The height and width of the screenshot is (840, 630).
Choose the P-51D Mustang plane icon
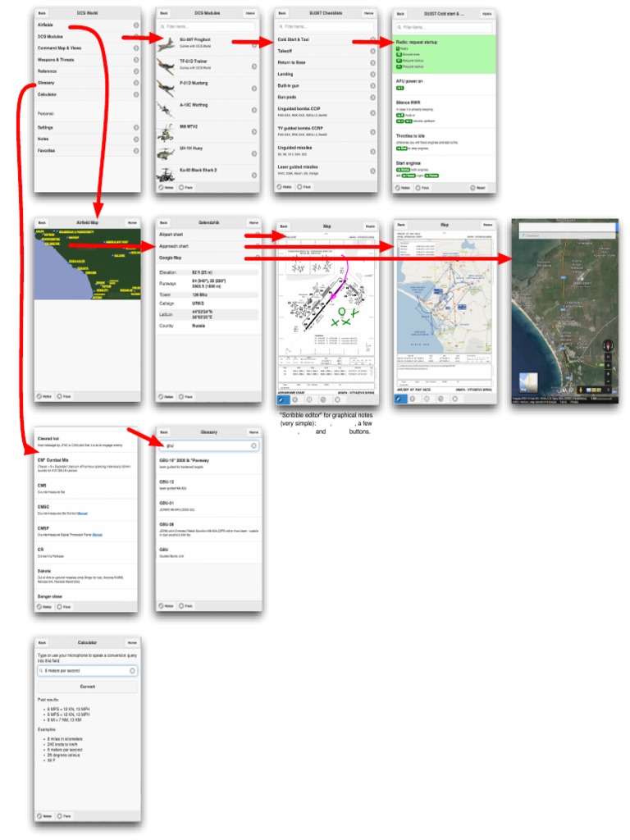(167, 87)
